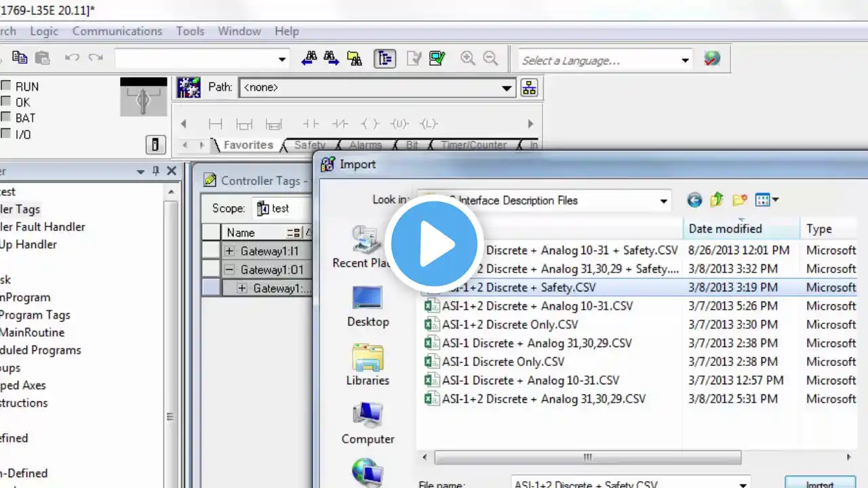Screen dimensions: 868x488
Task: Sort files by Date modified column
Action: (742, 228)
